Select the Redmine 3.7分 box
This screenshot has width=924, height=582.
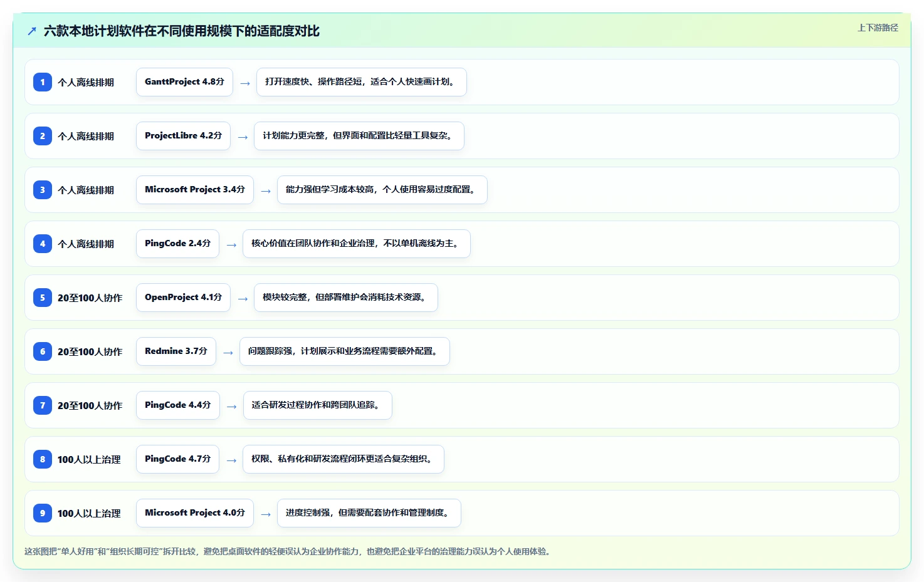click(x=176, y=351)
